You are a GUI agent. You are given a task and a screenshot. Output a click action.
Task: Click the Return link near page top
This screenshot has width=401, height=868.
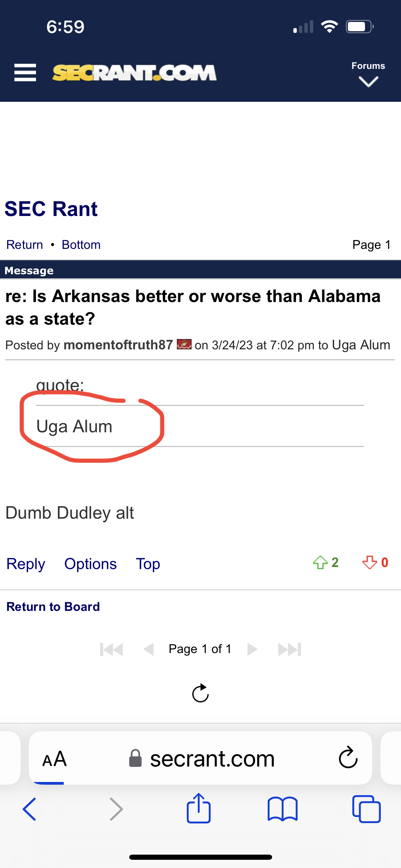(x=25, y=245)
